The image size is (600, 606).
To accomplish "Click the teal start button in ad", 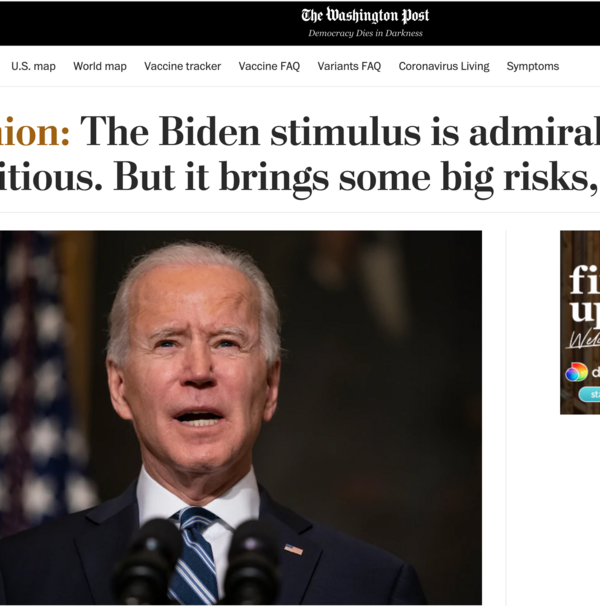I will (x=589, y=395).
